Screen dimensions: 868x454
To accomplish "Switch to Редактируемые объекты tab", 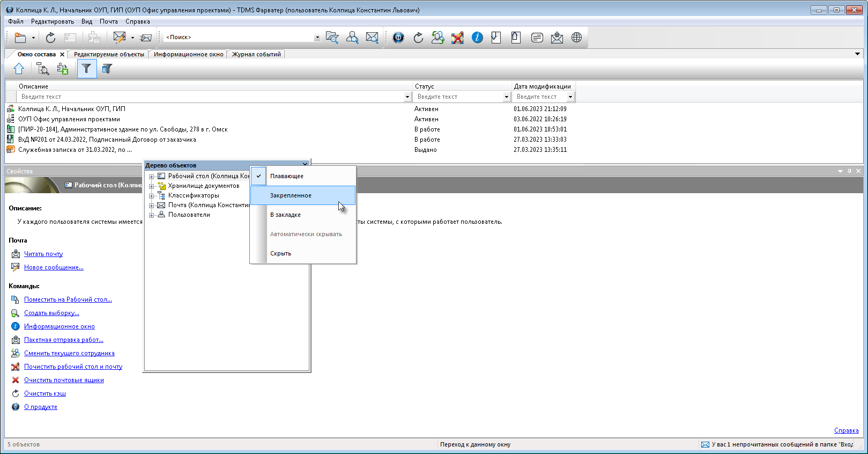I will 109,54.
